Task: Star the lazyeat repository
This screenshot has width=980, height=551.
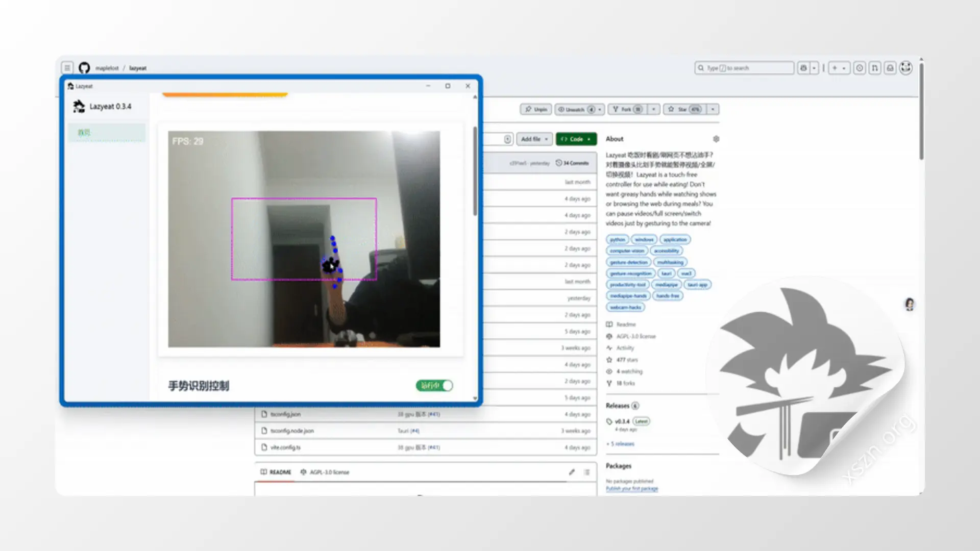Action: coord(684,109)
